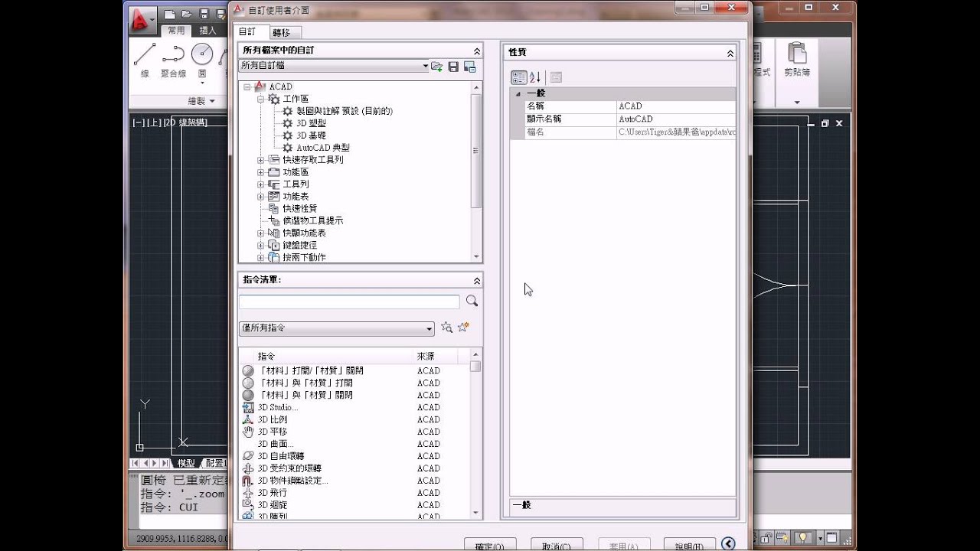The width and height of the screenshot is (980, 551).
Task: Click the 名稱 value field ACAD
Action: (676, 106)
